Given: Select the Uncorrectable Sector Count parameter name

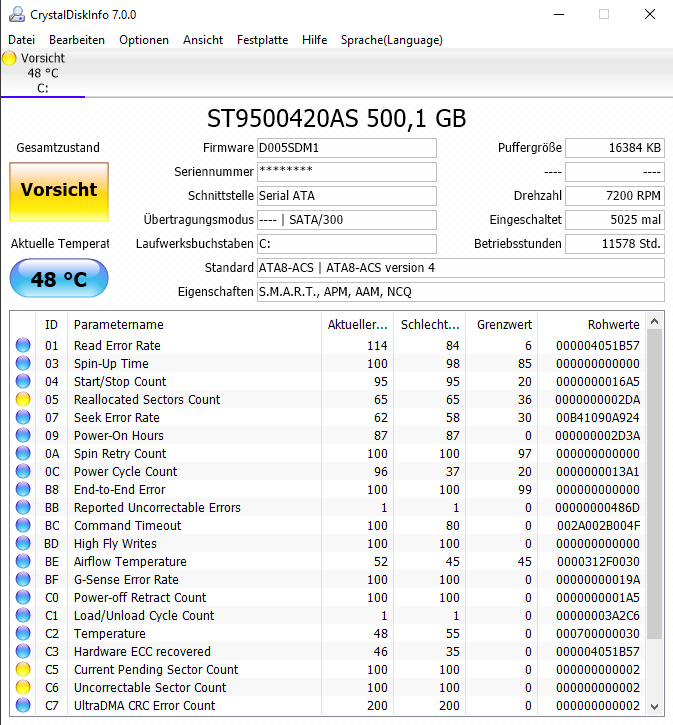Looking at the screenshot, I should click(150, 688).
